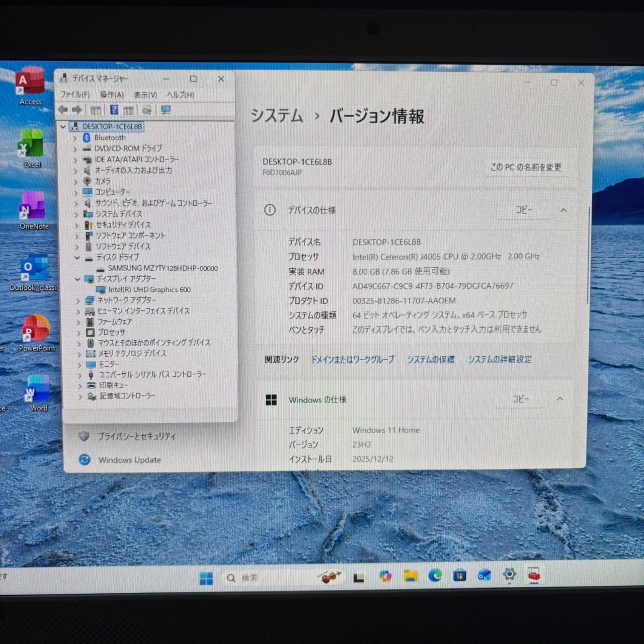Screen dimensions: 644x644
Task: Open Microsoft Store from the taskbar
Action: click(460, 576)
